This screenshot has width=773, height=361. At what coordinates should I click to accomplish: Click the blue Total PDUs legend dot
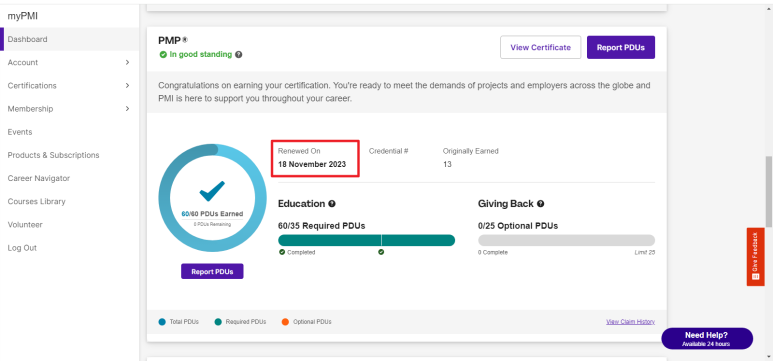coord(162,322)
